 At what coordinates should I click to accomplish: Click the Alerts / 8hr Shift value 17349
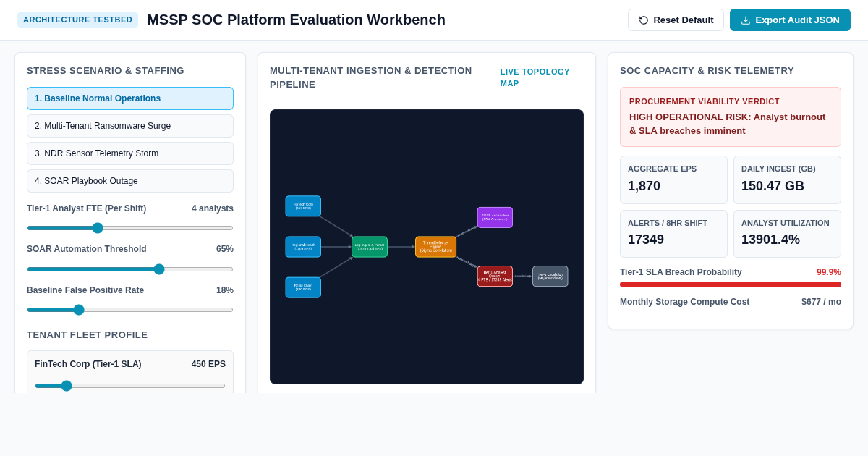646,240
